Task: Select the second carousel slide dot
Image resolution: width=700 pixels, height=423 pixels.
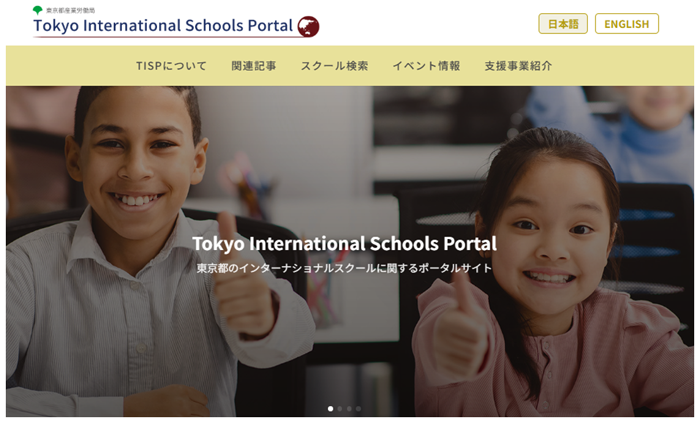Action: [x=340, y=409]
